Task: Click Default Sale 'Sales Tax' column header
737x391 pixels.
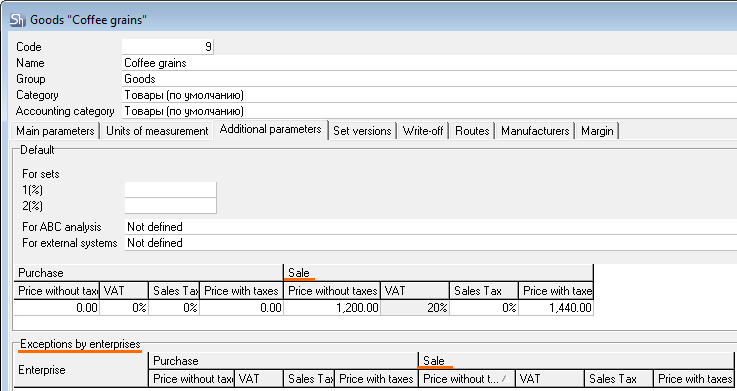Action: point(484,291)
